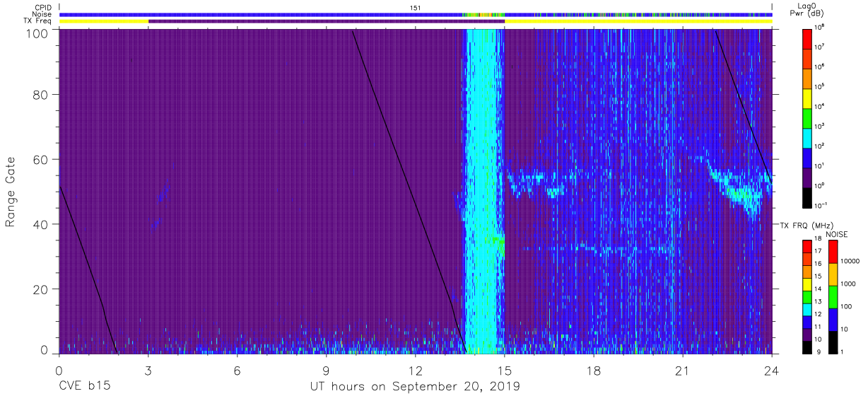This screenshot has width=868, height=401.
Task: Click the black 1–10 NOISE colorbar segment
Action: pyautogui.click(x=833, y=341)
